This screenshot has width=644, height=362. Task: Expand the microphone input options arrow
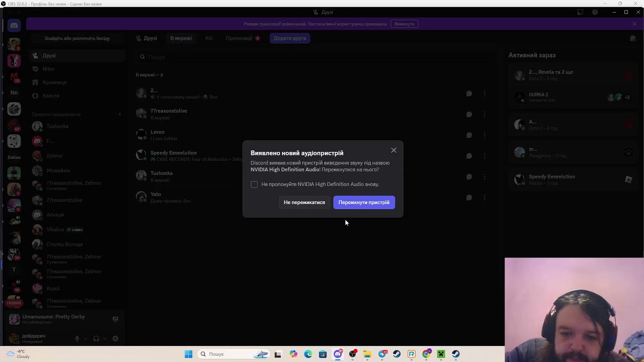click(x=85, y=339)
